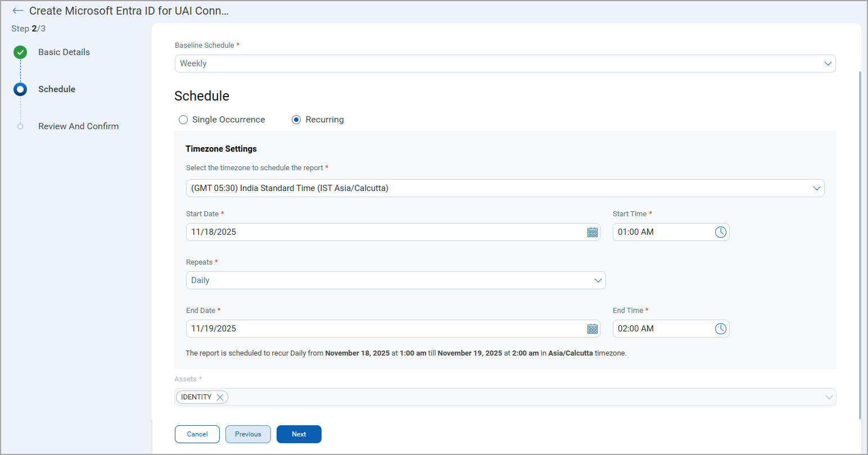Click the Start Date input field
Viewport: 868px width, 455px height.
click(x=382, y=232)
